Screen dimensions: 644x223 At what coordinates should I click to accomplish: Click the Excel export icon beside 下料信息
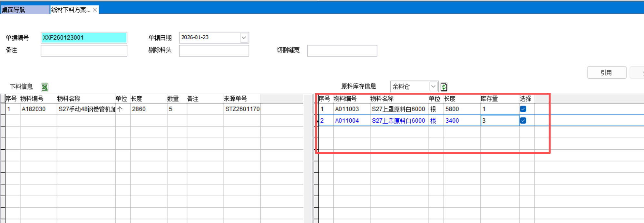44,87
